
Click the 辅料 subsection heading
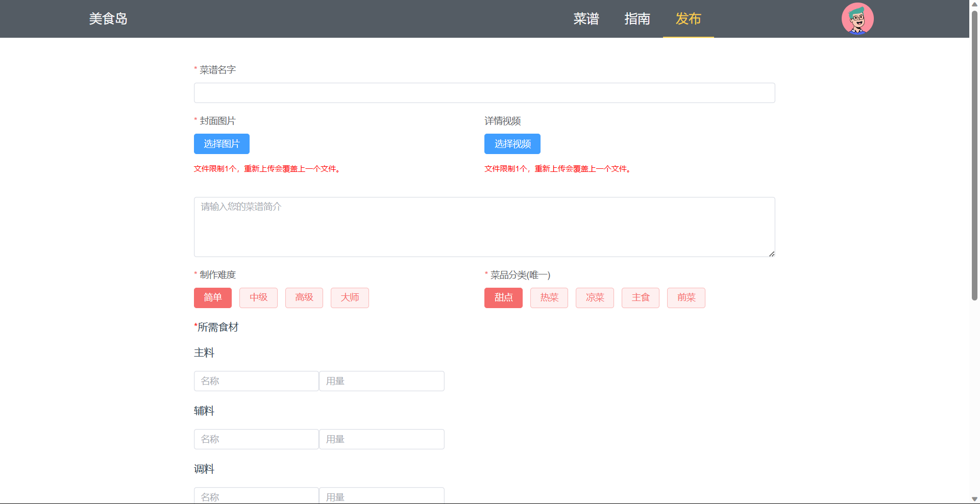click(204, 411)
